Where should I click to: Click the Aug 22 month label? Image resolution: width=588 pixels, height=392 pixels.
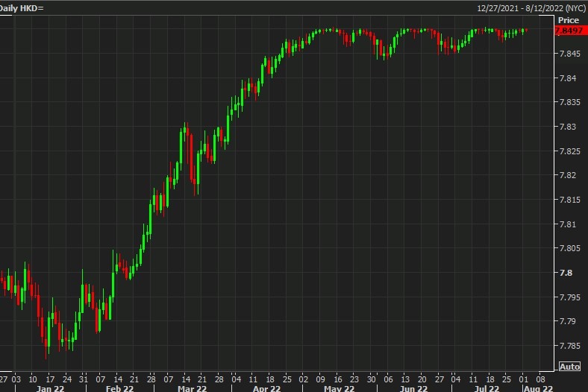point(538,388)
